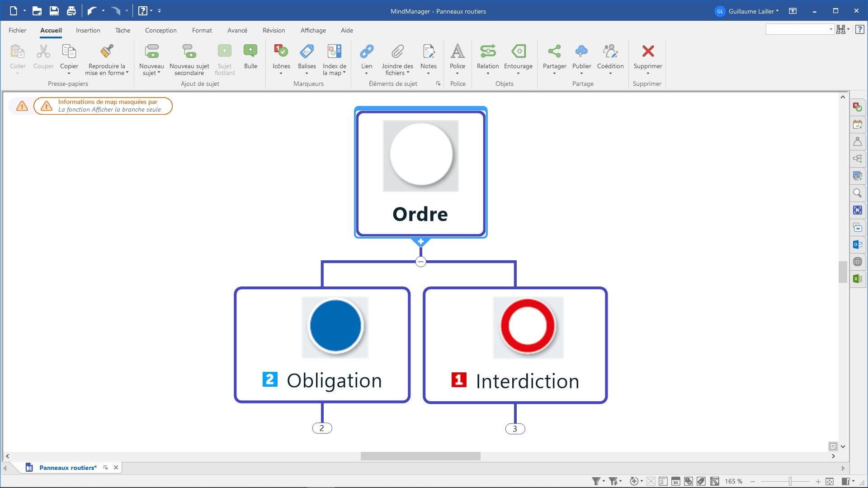Expand the Entourage dropdown arrow
The image size is (868, 488).
click(518, 73)
